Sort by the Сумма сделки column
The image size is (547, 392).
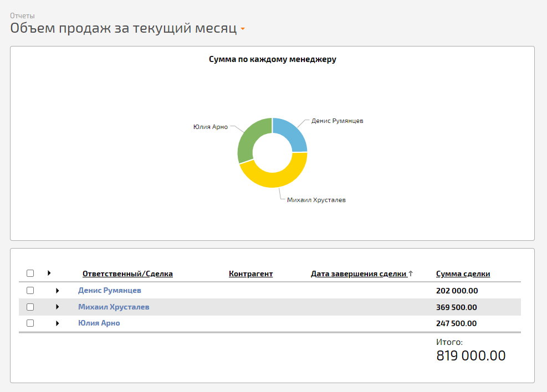[x=463, y=274]
